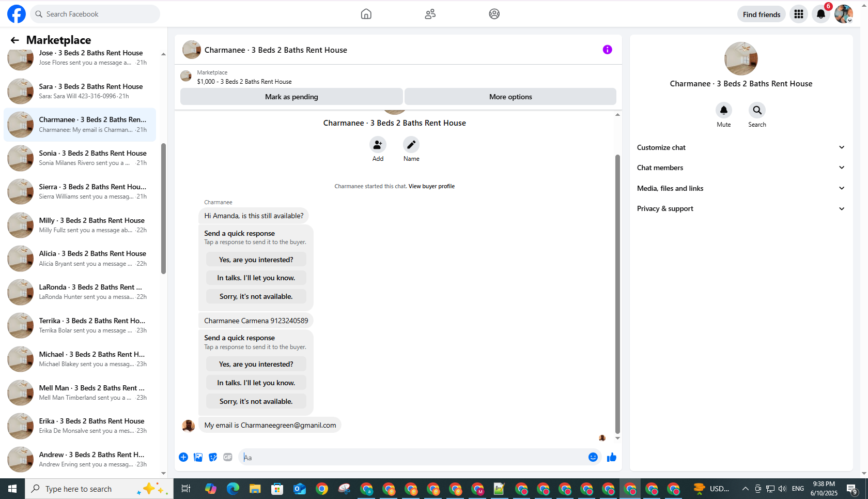Choose a sticker icon
The image size is (868, 499).
tap(213, 457)
